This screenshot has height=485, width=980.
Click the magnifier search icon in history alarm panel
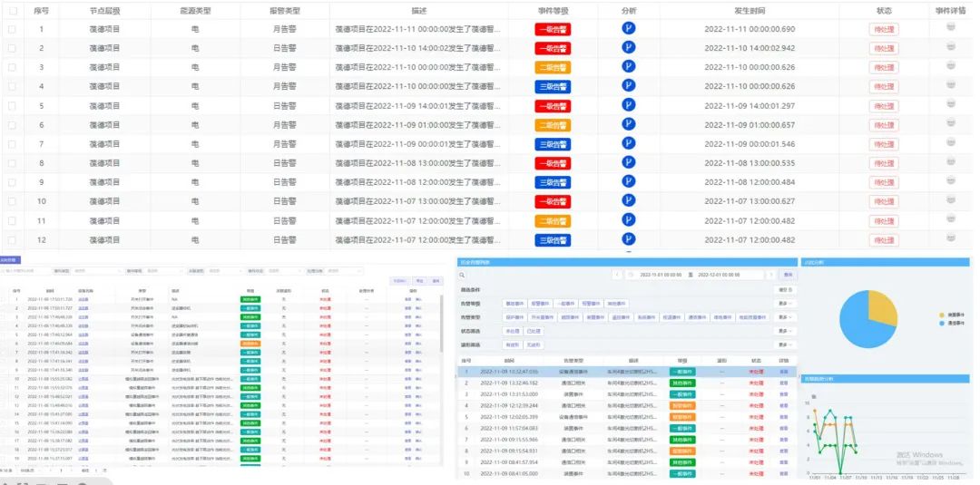[x=463, y=275]
